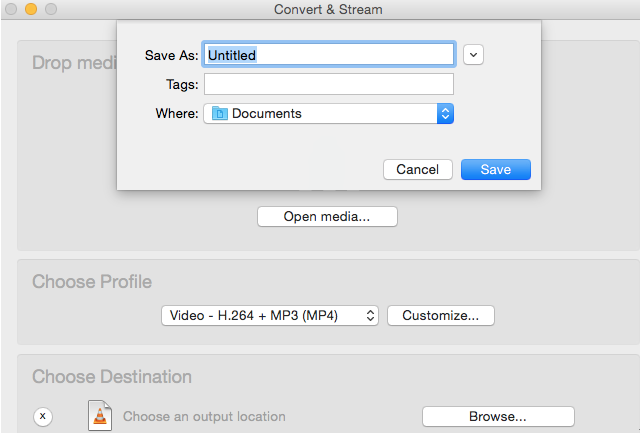Click blue arrows on the Where popup
The width and height of the screenshot is (640, 435).
click(x=445, y=114)
